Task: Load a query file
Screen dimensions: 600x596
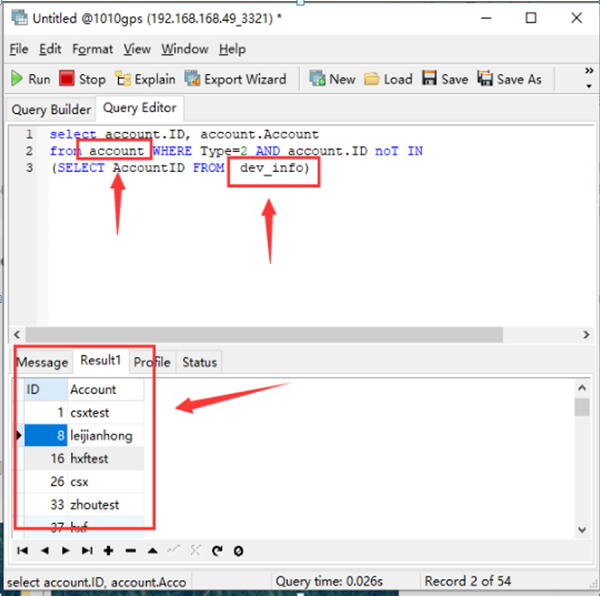Action: [388, 79]
